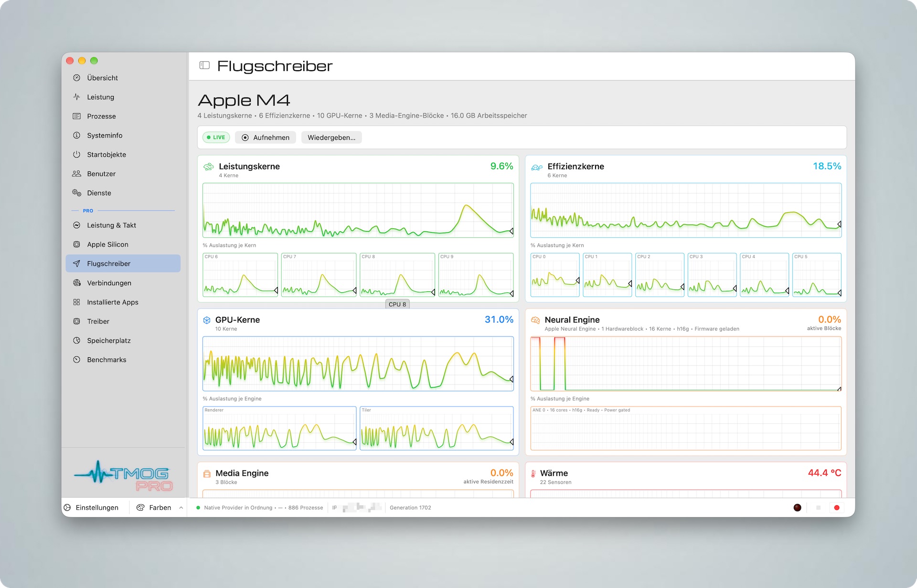Click the ANE 0 engine graph
917x588 pixels.
pos(686,428)
